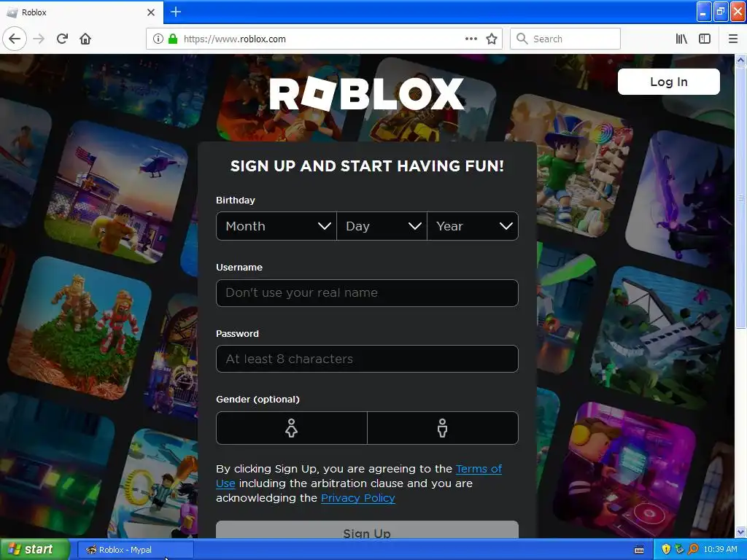Click scrollbar down arrow

[741, 532]
